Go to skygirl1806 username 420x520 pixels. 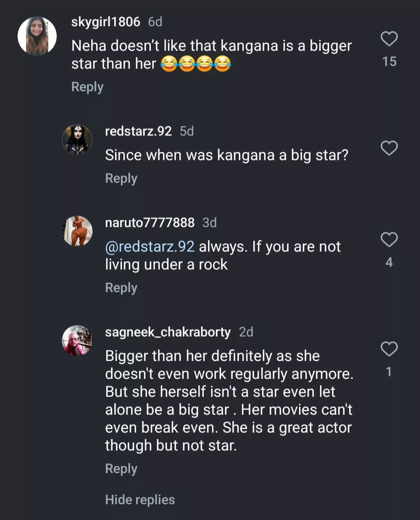pyautogui.click(x=106, y=22)
